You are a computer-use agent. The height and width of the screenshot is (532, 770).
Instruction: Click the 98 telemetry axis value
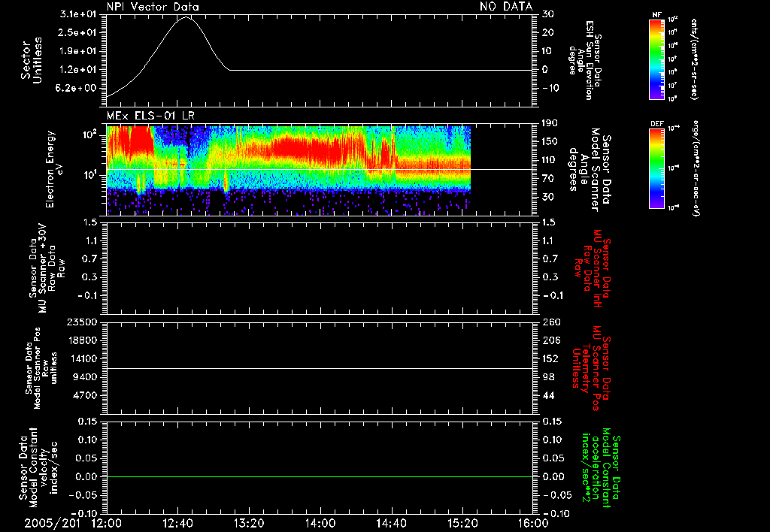pyautogui.click(x=548, y=377)
